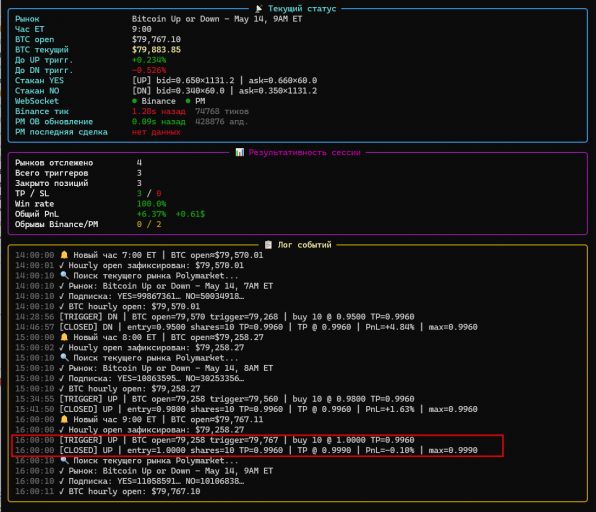The width and height of the screenshot is (596, 512).
Task: Click the magnifier icon on the 16:00:10 row
Action: [64, 460]
